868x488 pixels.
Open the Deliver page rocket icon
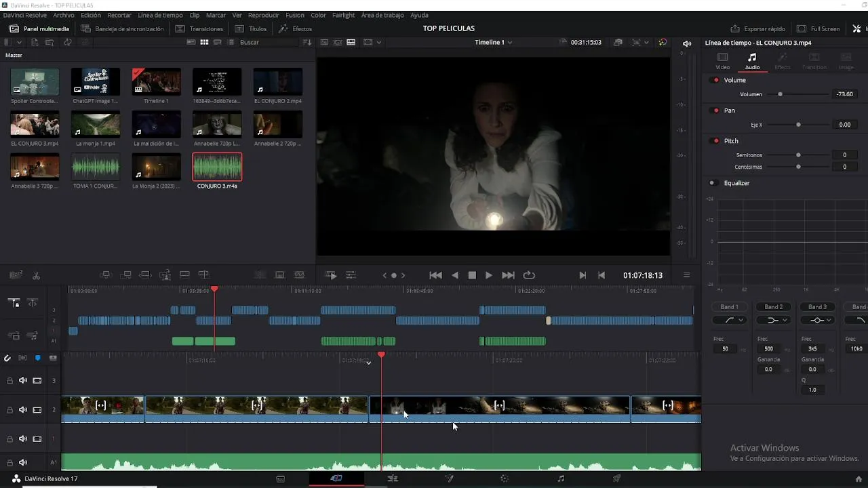tap(617, 479)
